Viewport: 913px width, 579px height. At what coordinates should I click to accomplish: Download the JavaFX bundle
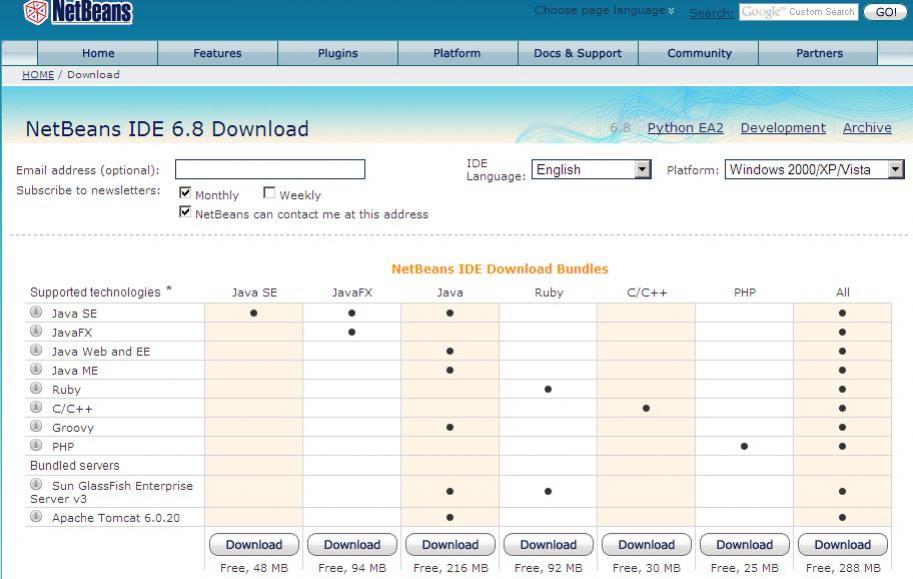tap(352, 545)
